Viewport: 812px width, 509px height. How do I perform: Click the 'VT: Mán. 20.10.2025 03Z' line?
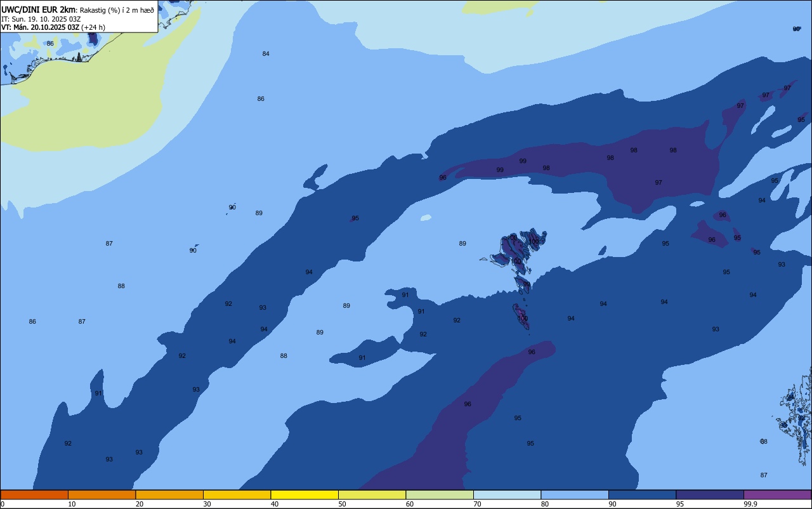tap(40, 27)
